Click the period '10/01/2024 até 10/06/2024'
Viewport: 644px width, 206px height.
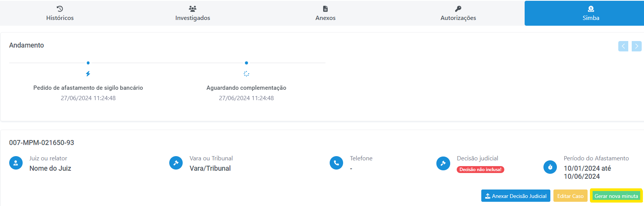point(587,172)
